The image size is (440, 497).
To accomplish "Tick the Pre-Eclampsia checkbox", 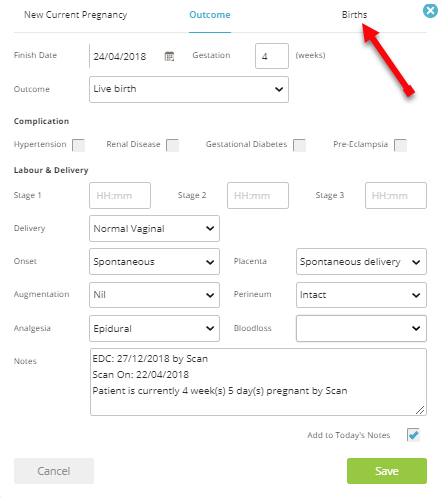I will click(x=400, y=145).
